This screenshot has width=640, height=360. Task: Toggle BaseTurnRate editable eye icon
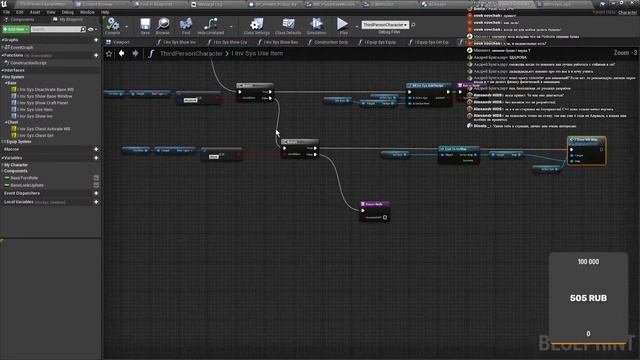[96, 178]
